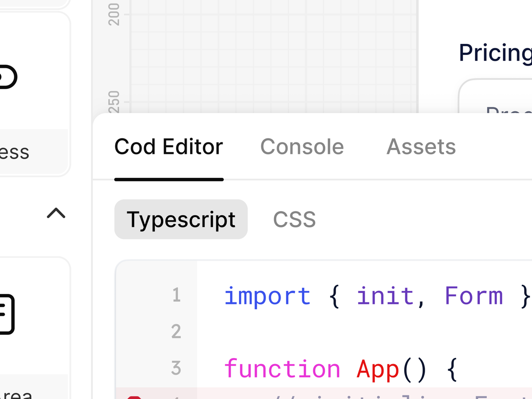Click the 'import' keyword on line 1
The width and height of the screenshot is (532, 399).
[x=268, y=296]
